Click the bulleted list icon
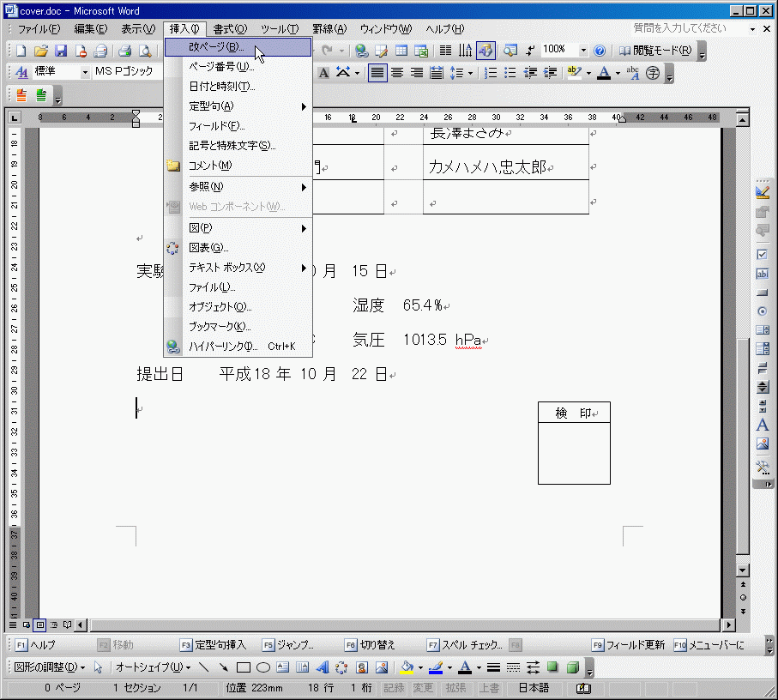This screenshot has height=700, width=778. click(510, 73)
